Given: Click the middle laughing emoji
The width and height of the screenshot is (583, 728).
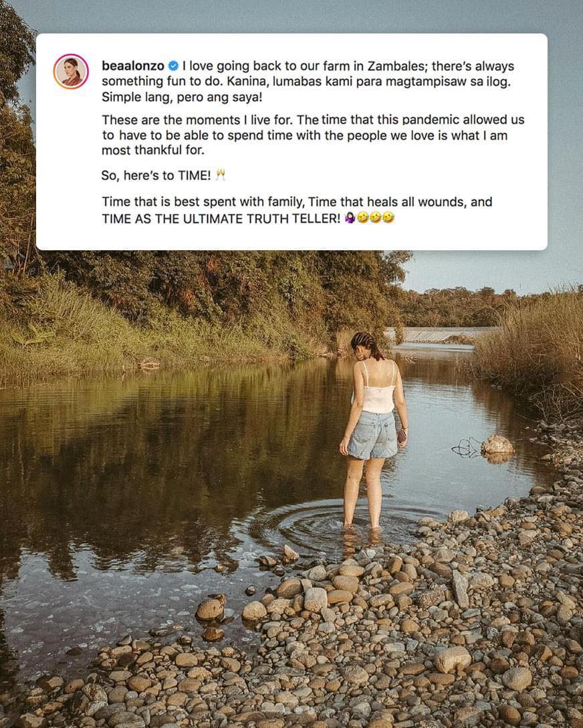Looking at the screenshot, I should (376, 218).
